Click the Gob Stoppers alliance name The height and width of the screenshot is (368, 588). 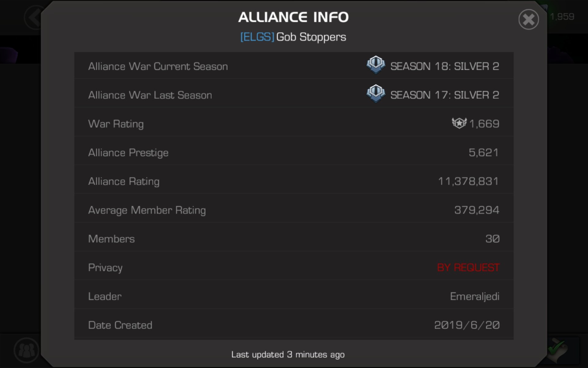[311, 37]
